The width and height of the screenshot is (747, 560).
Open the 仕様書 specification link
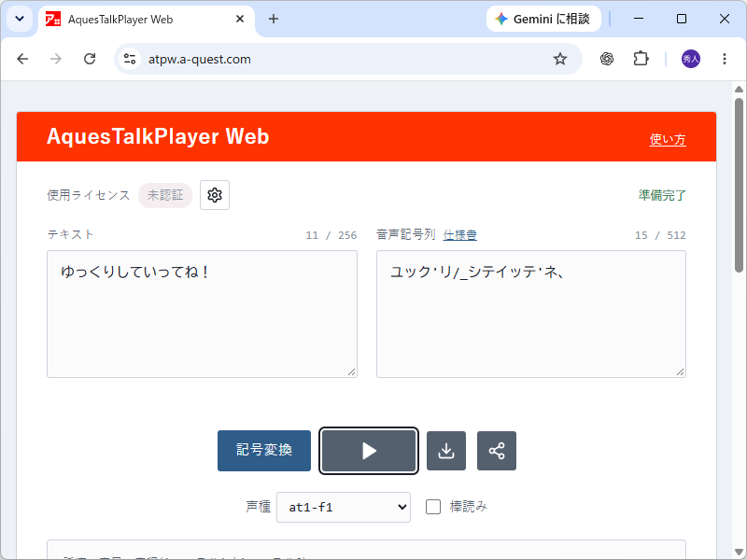[459, 235]
